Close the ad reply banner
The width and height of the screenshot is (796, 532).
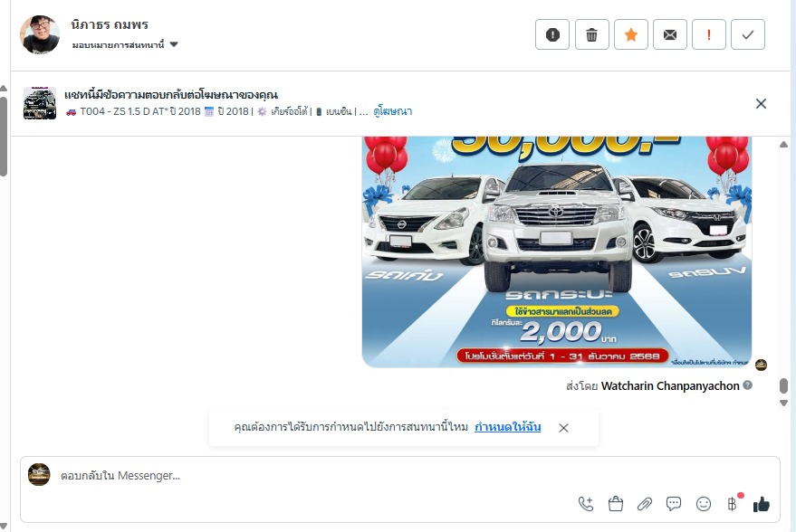[x=761, y=103]
